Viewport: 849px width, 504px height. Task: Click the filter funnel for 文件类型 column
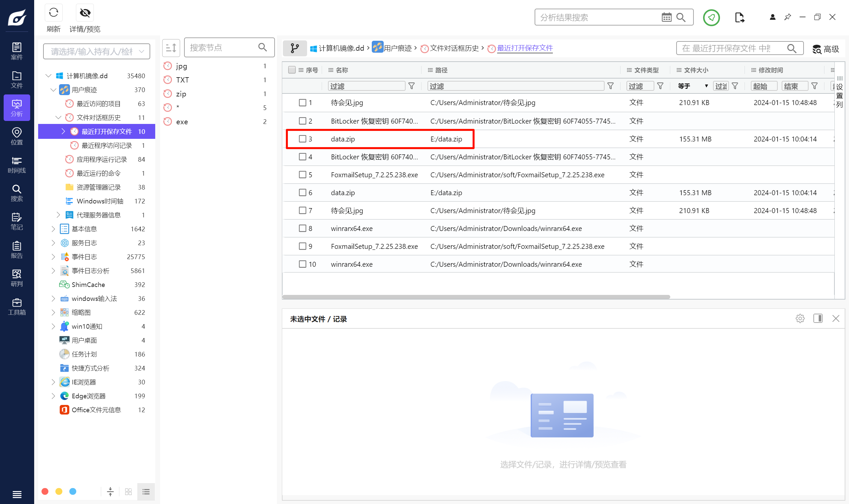660,86
